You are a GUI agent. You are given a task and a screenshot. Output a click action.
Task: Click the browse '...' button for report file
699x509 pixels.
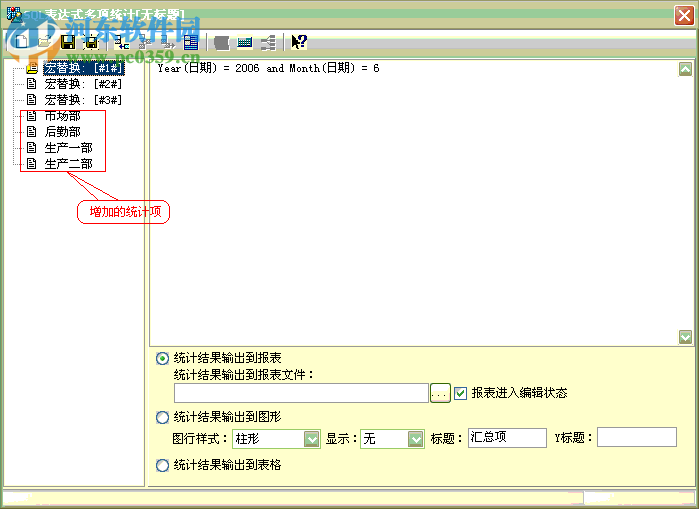(x=440, y=393)
